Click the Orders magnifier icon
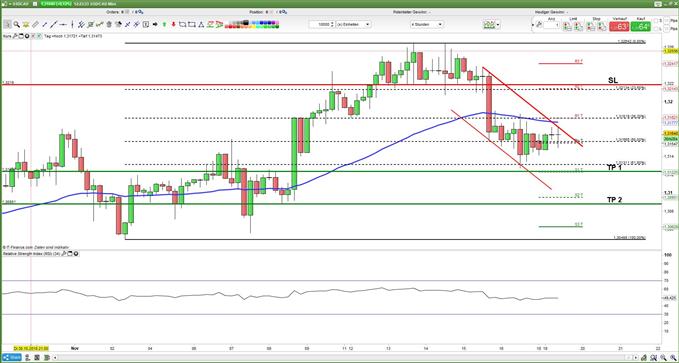 point(141,12)
